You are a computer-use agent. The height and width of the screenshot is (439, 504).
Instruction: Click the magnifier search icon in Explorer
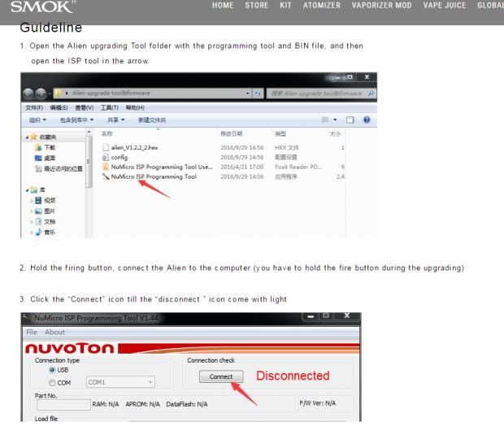coord(371,93)
